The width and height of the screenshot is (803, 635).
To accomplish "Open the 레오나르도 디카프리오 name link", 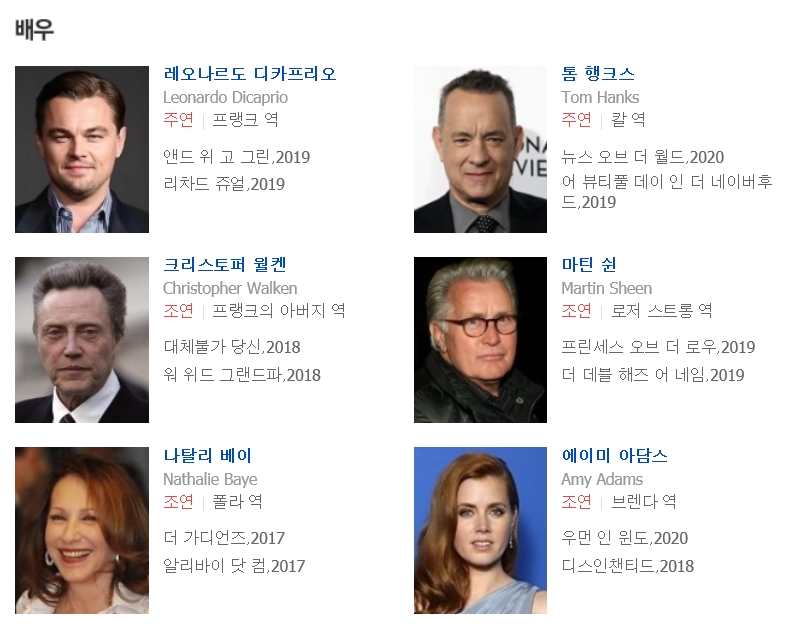I will [x=250, y=74].
